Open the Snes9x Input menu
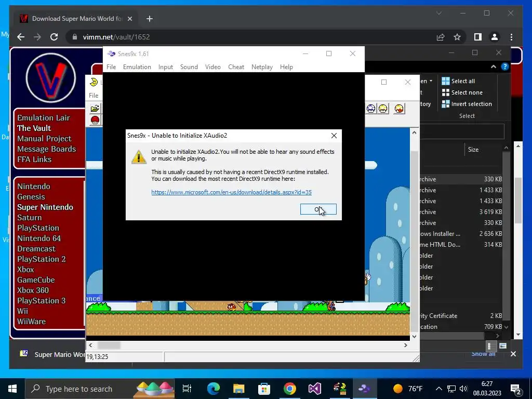Image resolution: width=532 pixels, height=399 pixels. [166, 67]
